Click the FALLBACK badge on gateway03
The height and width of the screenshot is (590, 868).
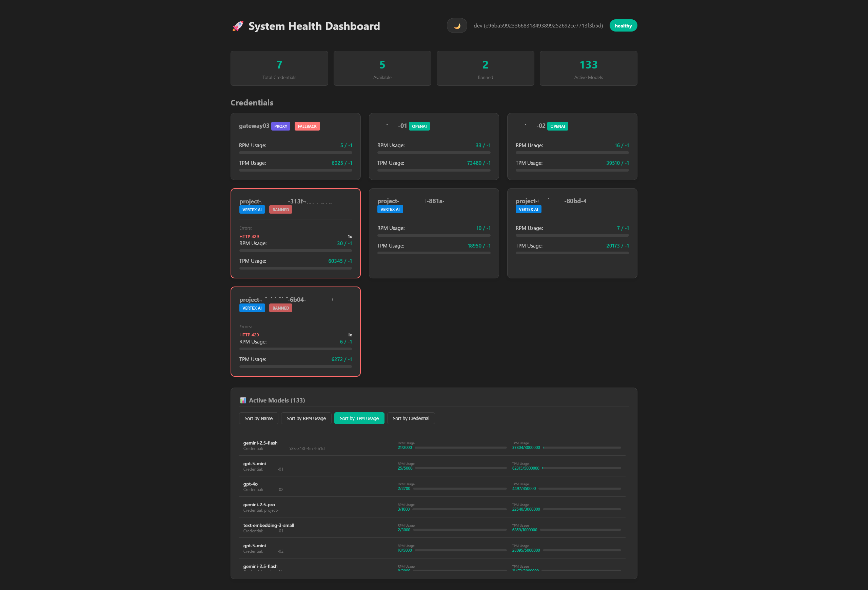coord(307,126)
